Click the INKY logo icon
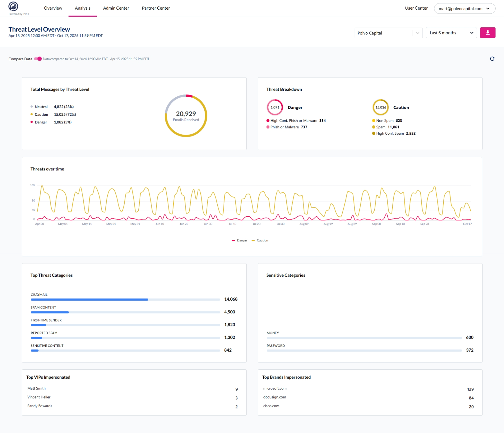The width and height of the screenshot is (504, 433). click(13, 6)
